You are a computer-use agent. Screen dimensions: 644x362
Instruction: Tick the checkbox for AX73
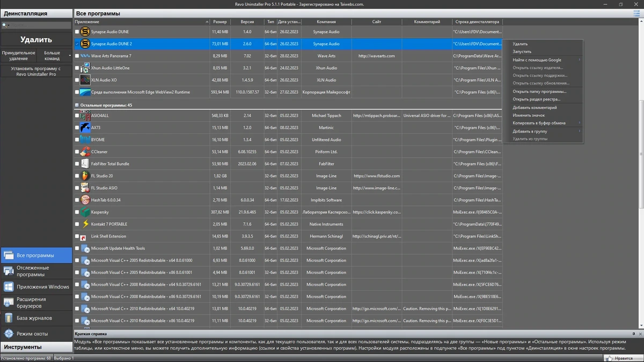coord(77,128)
